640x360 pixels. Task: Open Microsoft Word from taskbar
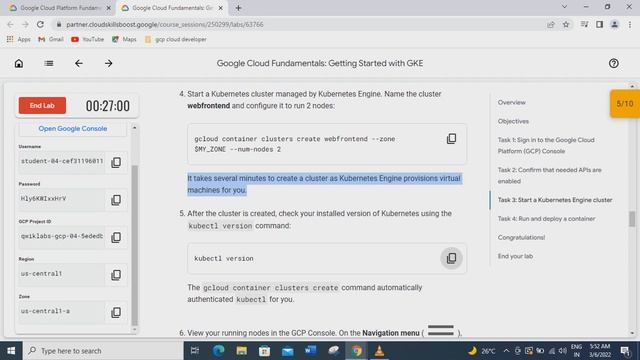(x=310, y=351)
